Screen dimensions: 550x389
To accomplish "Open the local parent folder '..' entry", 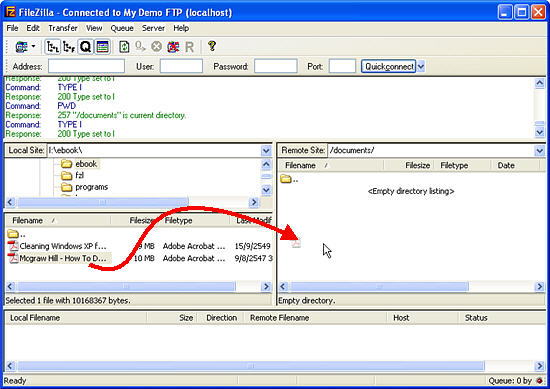I will [x=16, y=234].
